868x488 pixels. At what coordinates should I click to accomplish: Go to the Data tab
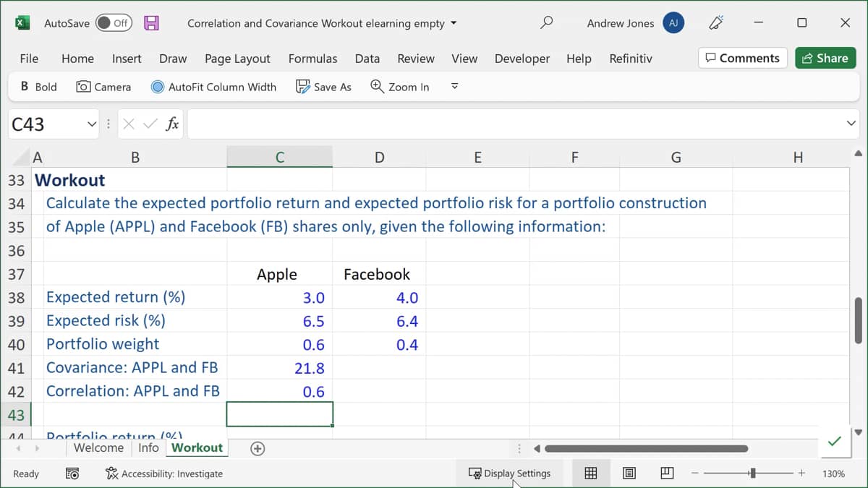coord(367,59)
